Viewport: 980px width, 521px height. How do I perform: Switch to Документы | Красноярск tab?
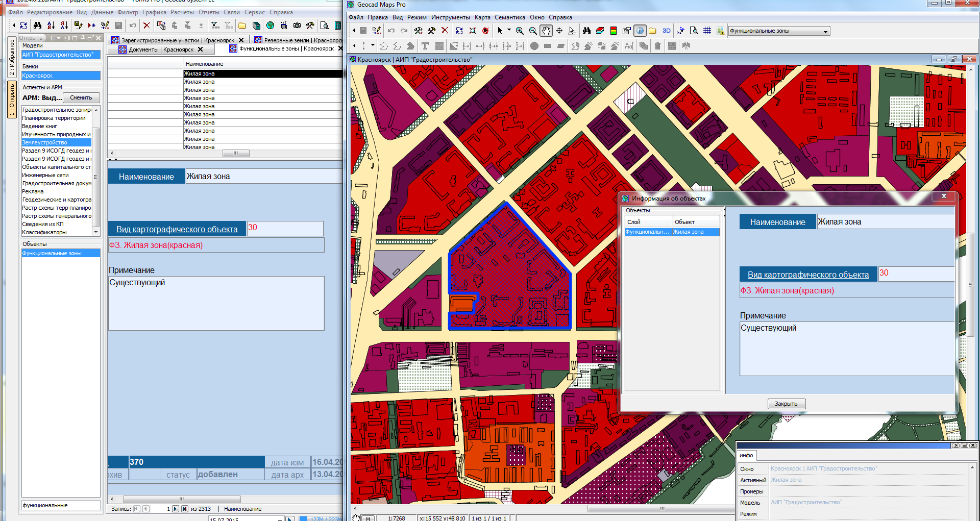[161, 49]
